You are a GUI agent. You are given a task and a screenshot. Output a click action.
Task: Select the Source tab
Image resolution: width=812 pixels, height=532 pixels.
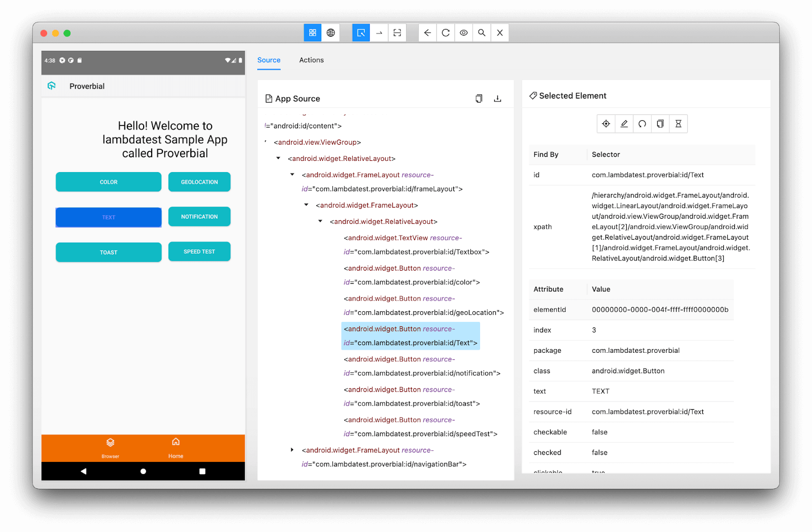(268, 60)
